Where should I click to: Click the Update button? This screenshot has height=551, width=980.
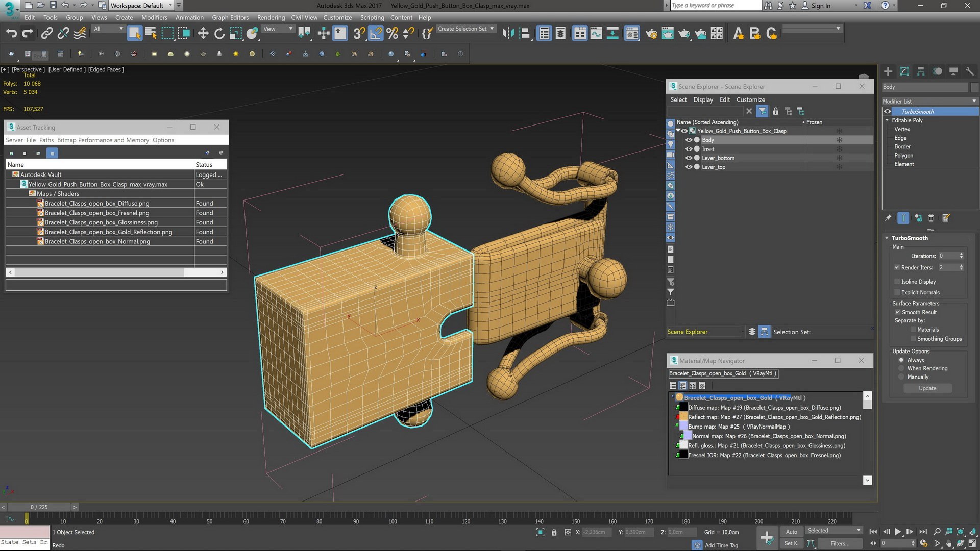coord(927,388)
